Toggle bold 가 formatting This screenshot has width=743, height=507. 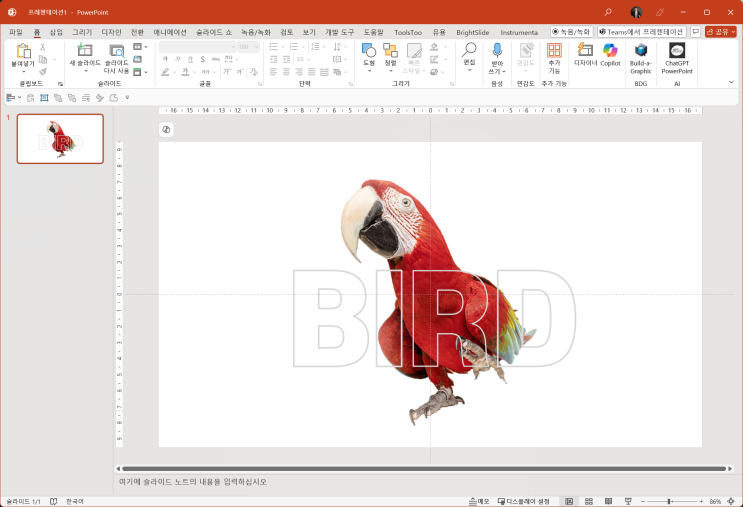click(x=165, y=59)
